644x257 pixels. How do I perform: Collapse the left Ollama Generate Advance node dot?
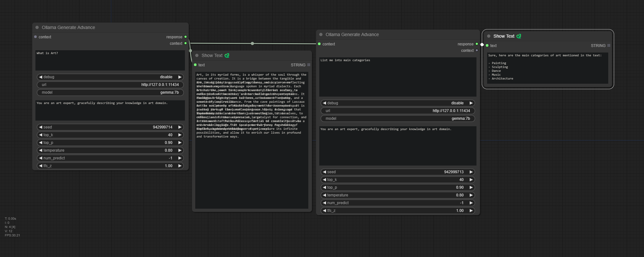[x=37, y=27]
